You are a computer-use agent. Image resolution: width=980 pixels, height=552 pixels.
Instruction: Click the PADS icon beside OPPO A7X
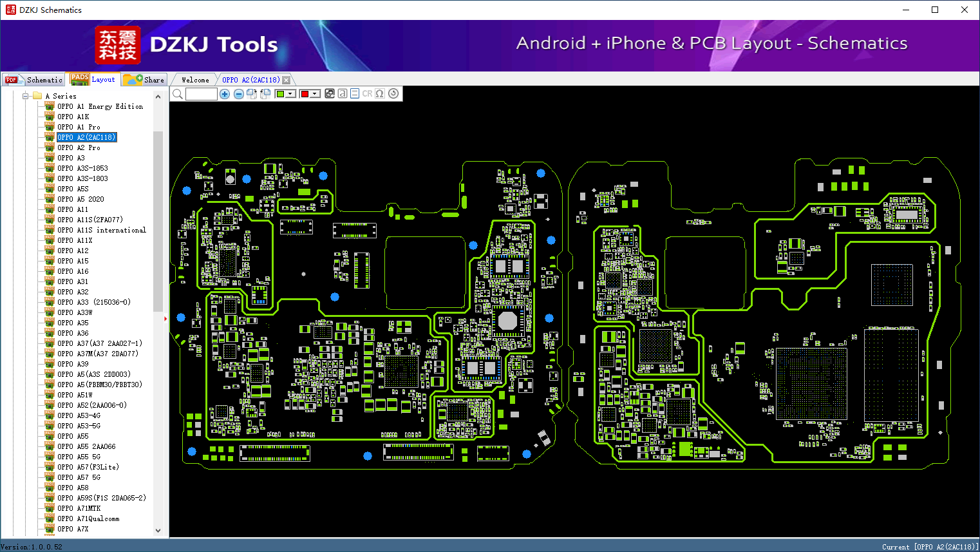pyautogui.click(x=50, y=529)
